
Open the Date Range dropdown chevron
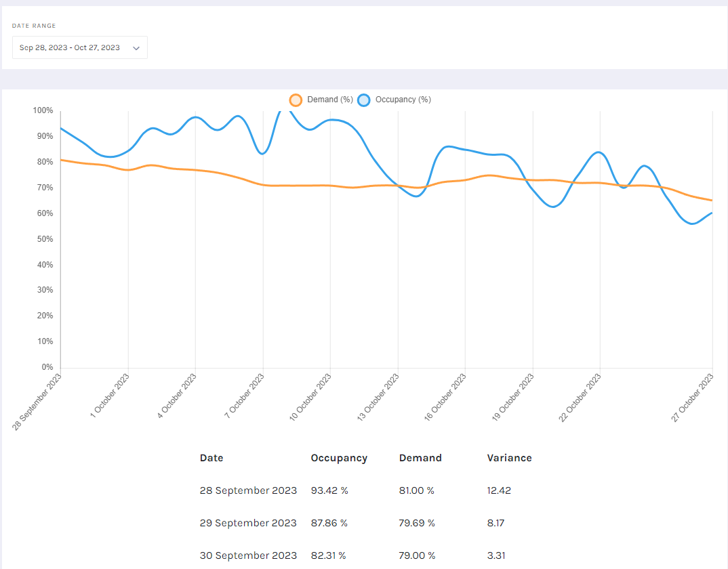pos(136,48)
